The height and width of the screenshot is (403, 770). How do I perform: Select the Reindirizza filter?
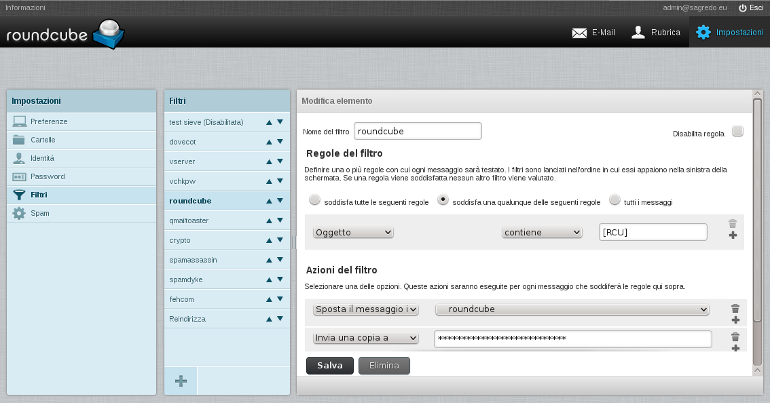click(x=227, y=319)
